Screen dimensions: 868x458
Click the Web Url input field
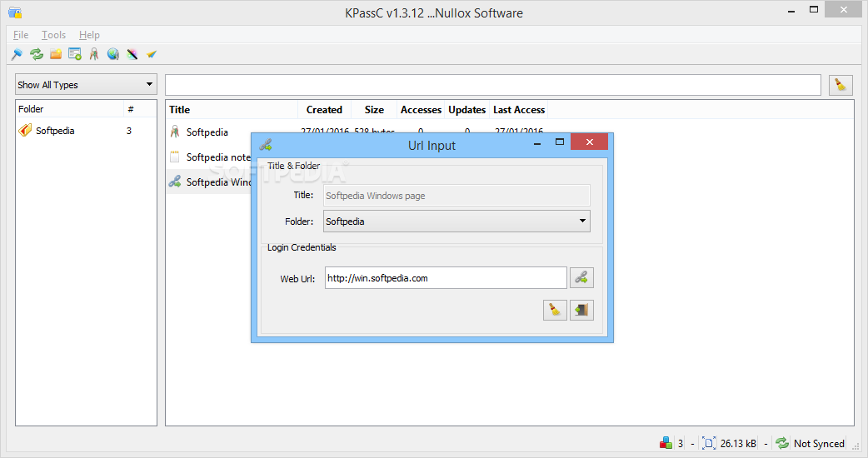point(446,277)
